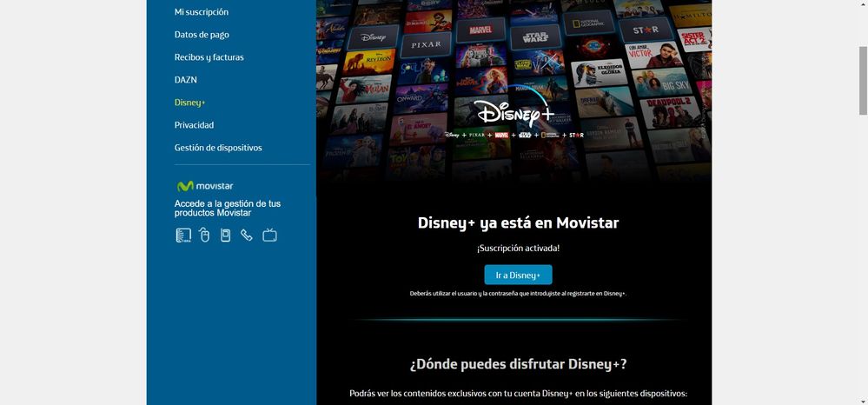Click Accede a la gestión de tus productos text
Viewport: 868px width, 405px height.
(228, 208)
